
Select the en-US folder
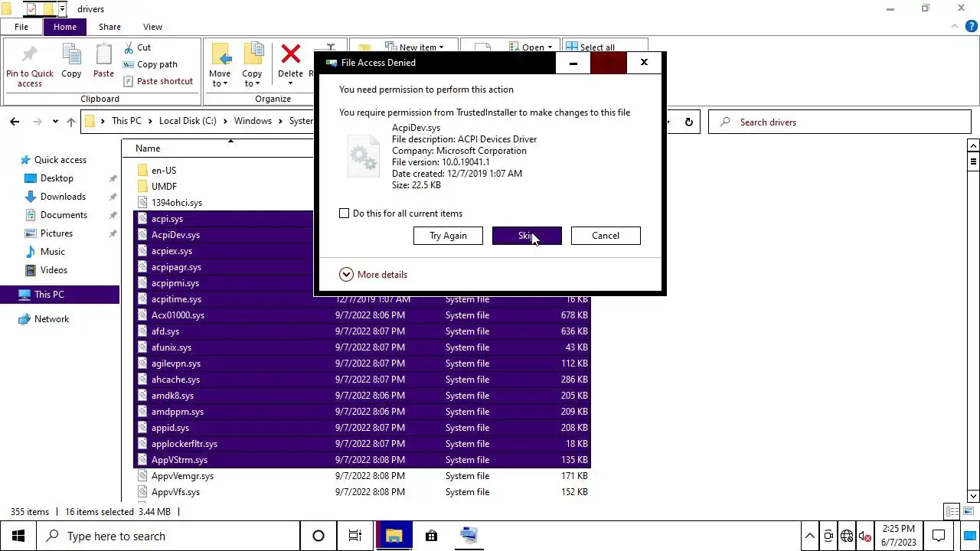pyautogui.click(x=164, y=171)
